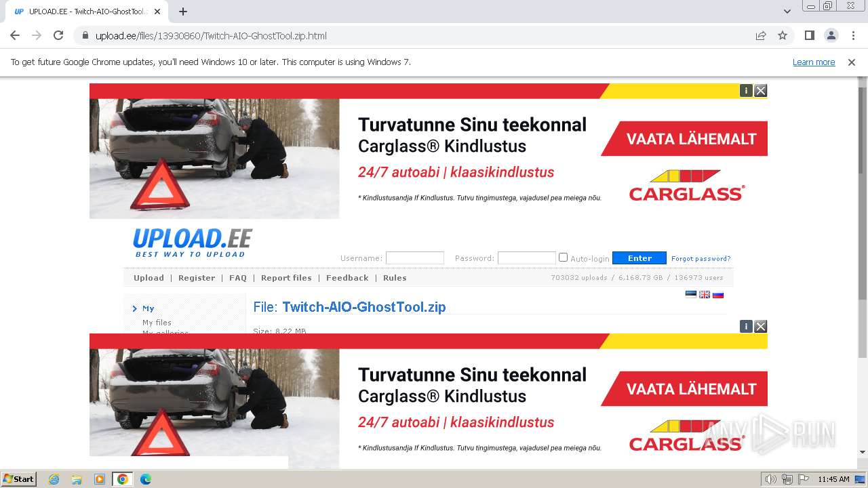Screen dimensions: 868x488
Task: Launch Microsoft Edge from the taskbar
Action: pyautogui.click(x=146, y=479)
